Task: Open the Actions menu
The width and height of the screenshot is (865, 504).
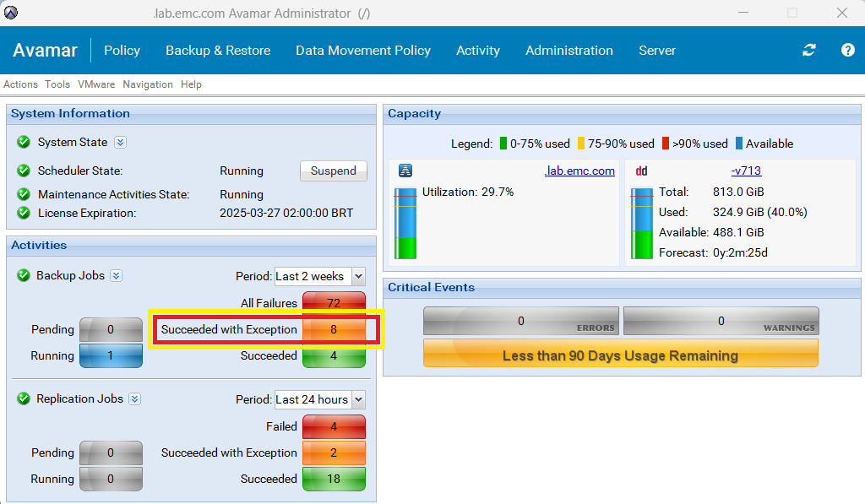Action: pos(20,84)
